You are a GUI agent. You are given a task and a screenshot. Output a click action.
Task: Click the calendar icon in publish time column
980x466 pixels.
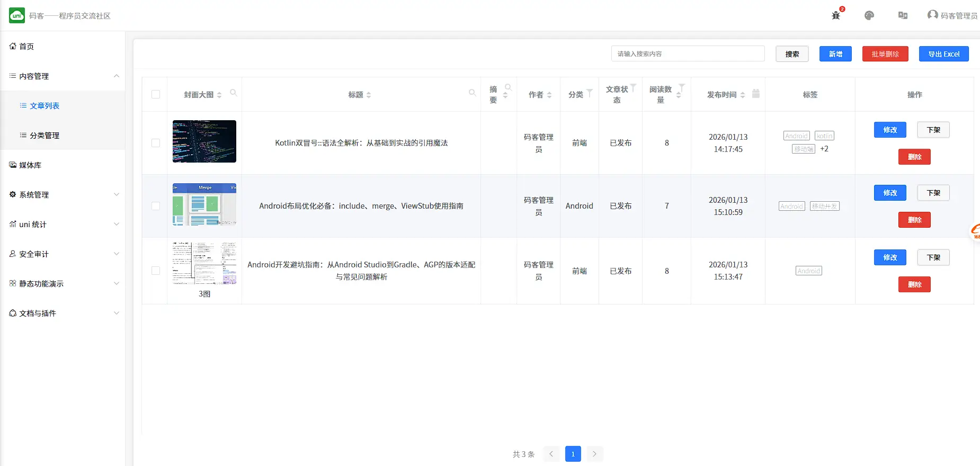[x=756, y=94]
